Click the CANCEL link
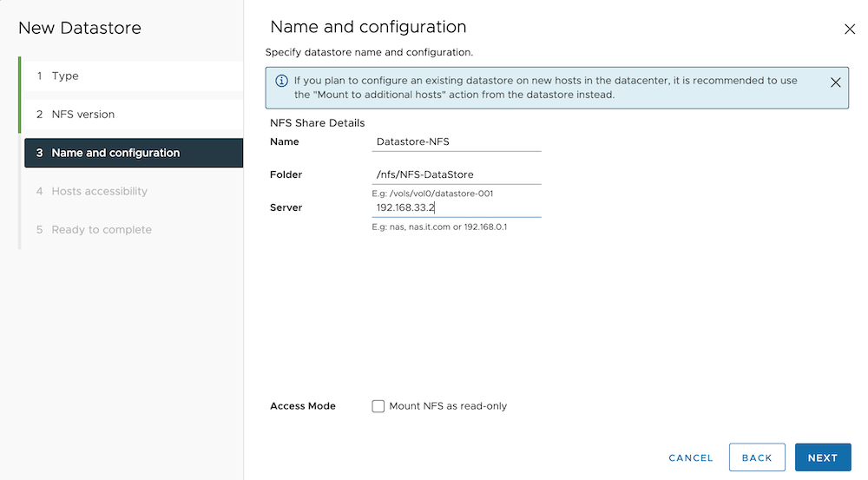 tap(691, 457)
